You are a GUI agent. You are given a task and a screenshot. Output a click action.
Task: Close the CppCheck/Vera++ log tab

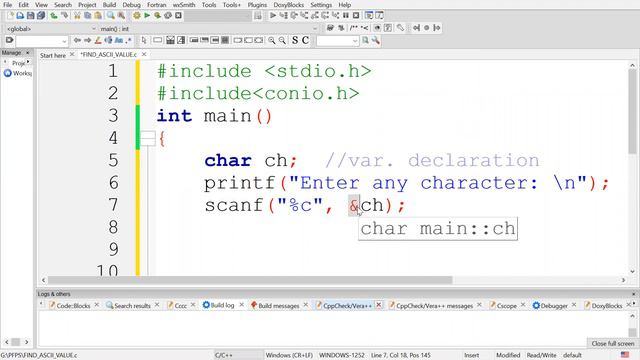point(378,305)
